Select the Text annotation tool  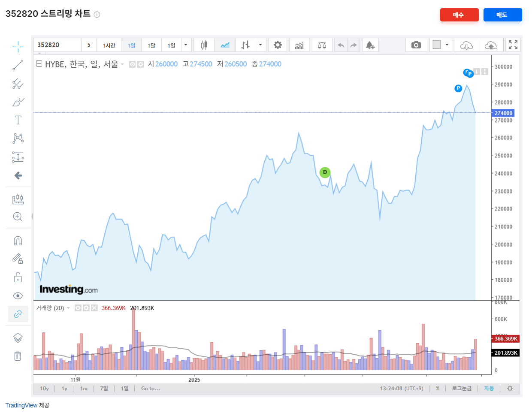click(x=18, y=120)
